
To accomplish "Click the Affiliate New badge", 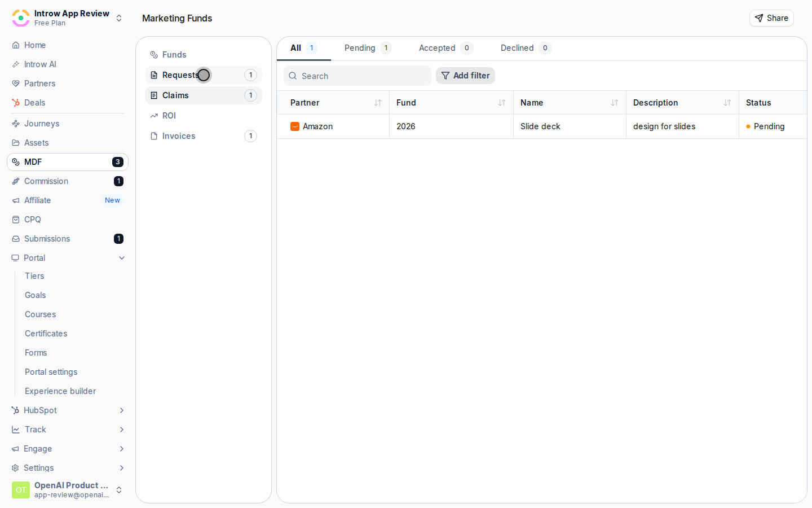I will click(112, 200).
